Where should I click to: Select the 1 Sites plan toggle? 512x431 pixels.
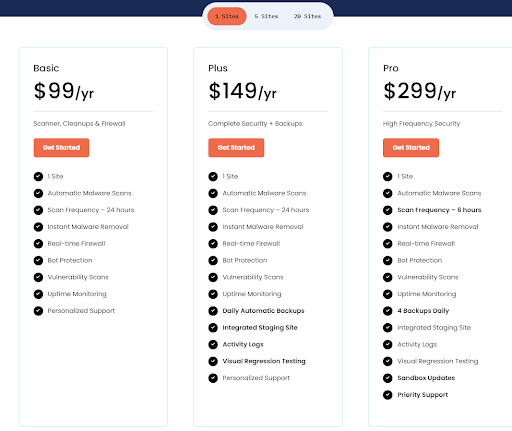(x=227, y=16)
